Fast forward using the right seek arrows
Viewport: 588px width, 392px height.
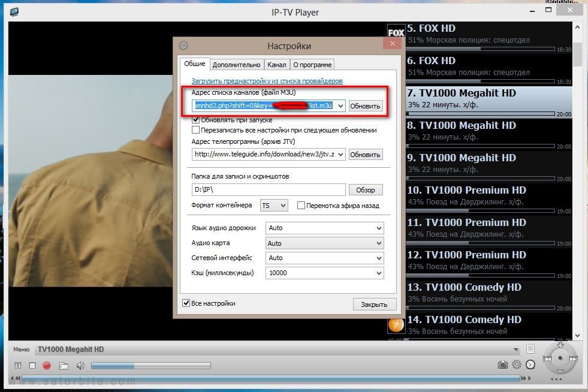click(526, 378)
